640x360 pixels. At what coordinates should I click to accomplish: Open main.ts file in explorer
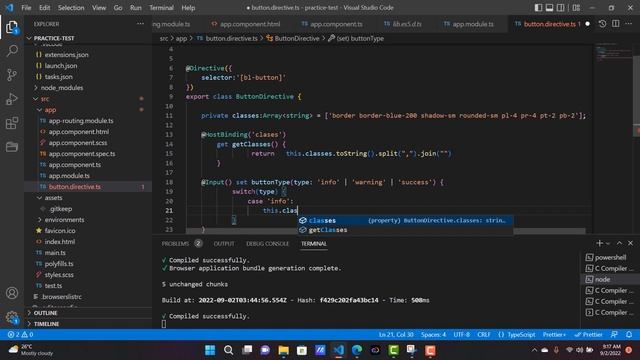(55, 253)
